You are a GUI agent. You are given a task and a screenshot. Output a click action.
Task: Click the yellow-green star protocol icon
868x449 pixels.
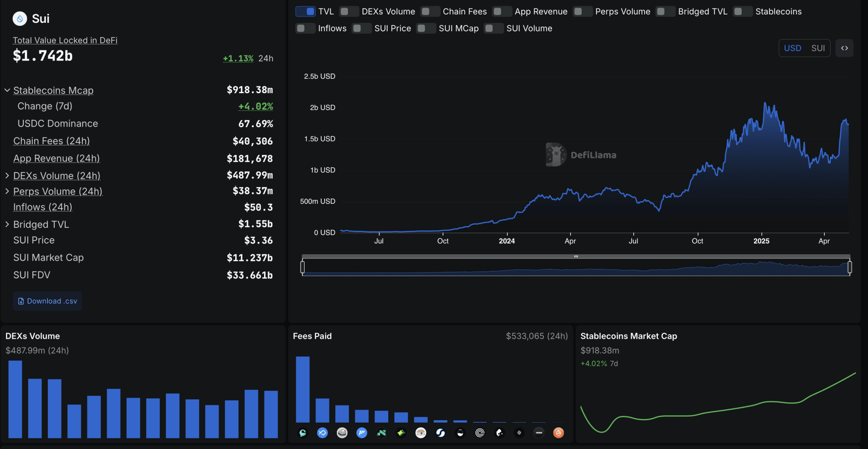401,432
